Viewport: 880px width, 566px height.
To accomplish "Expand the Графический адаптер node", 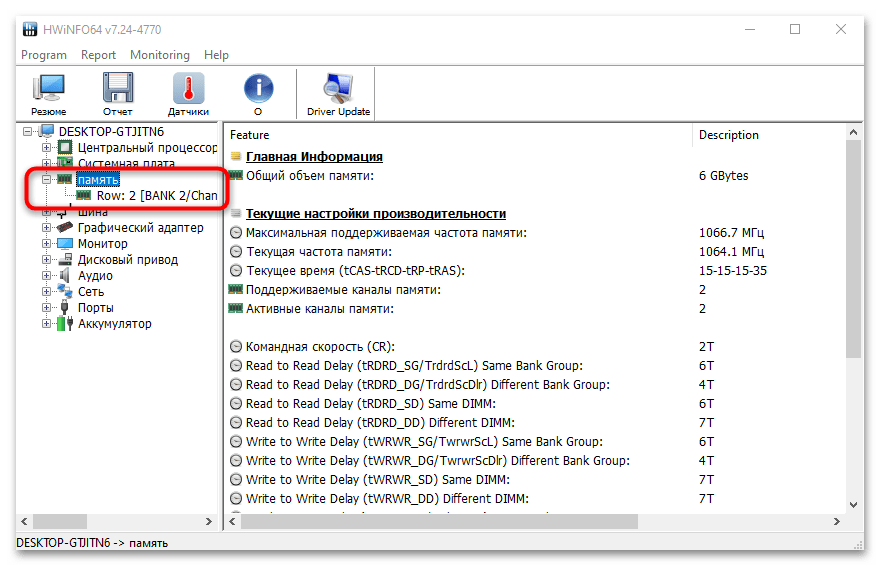I will (x=46, y=227).
